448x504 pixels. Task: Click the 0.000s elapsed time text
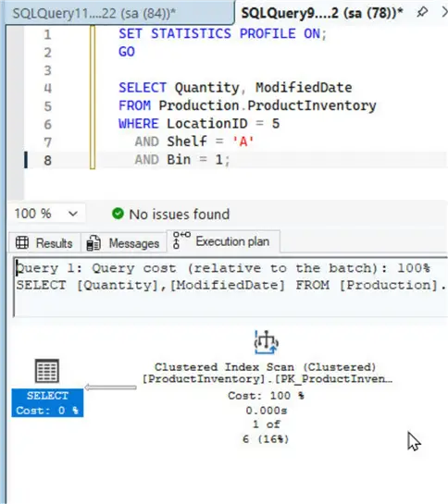coord(267,411)
